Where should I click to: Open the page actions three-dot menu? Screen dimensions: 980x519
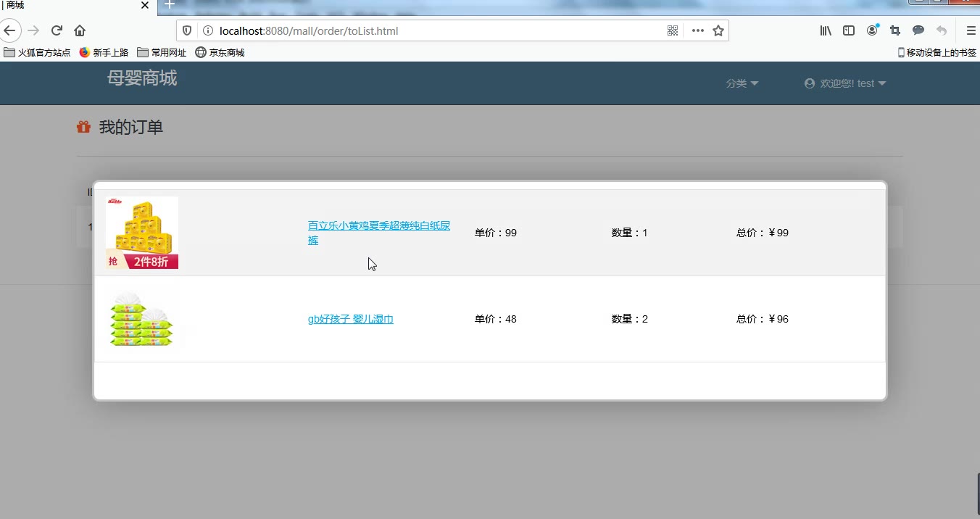[697, 30]
